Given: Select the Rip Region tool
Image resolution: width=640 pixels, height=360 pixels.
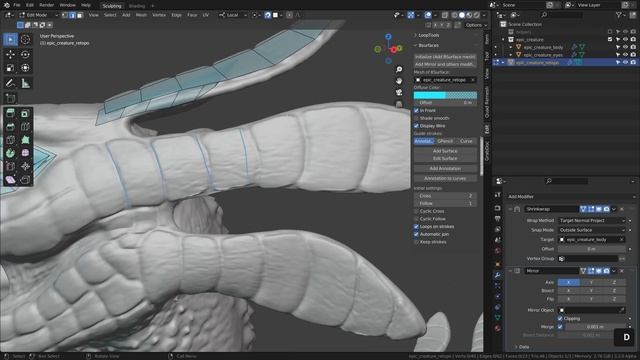Looking at the screenshot, I should (x=25, y=180).
